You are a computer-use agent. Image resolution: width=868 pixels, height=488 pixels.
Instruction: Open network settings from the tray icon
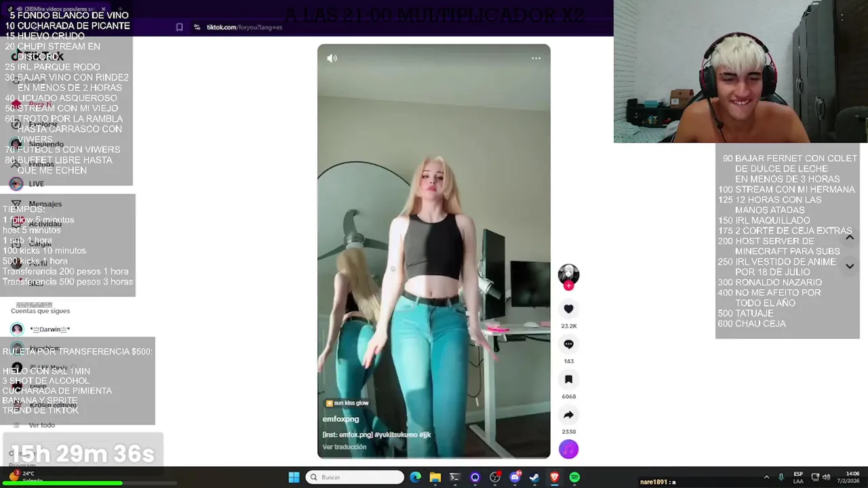click(815, 477)
